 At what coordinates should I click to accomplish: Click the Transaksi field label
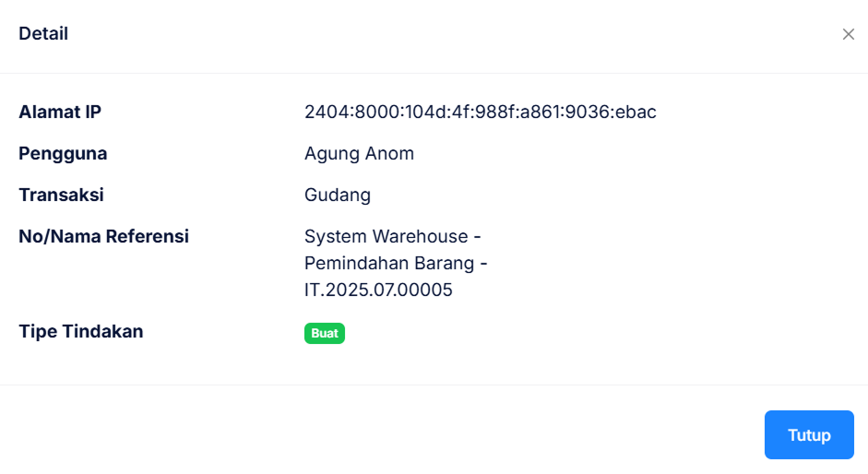tap(61, 196)
